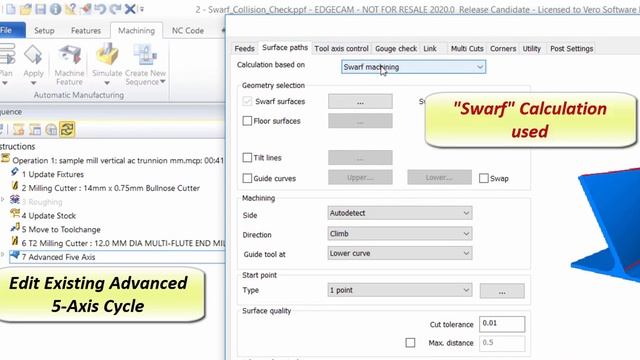The width and height of the screenshot is (640, 360).
Task: Open the Start point Type dropdown
Action: click(x=400, y=290)
